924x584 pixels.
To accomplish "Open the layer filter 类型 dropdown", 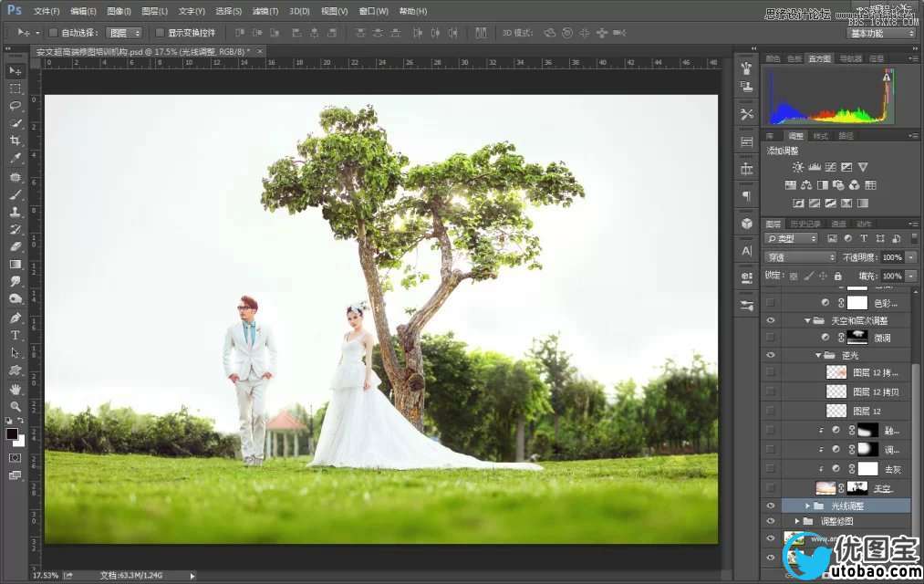I will [x=792, y=239].
